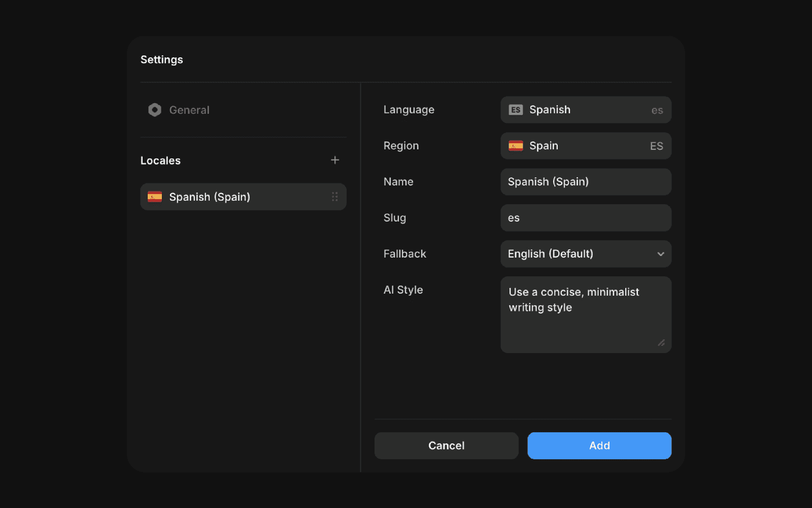The width and height of the screenshot is (812, 508).
Task: Click the Cancel button
Action: point(446,446)
